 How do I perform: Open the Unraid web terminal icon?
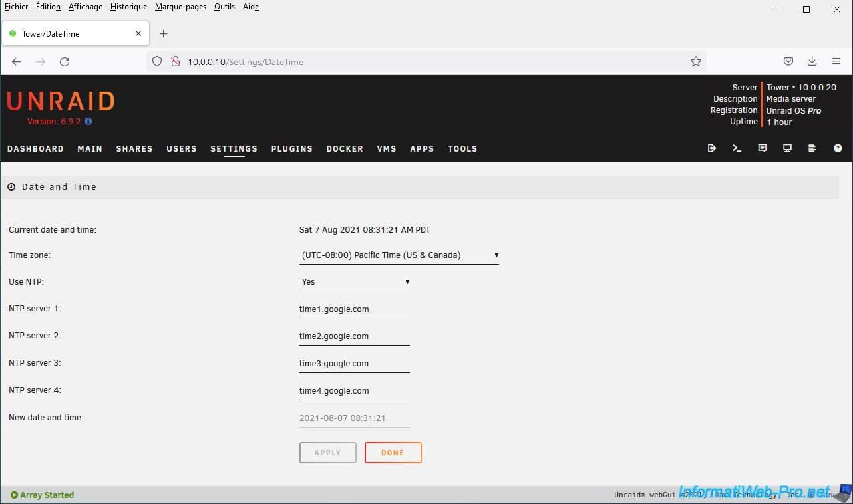(x=737, y=148)
